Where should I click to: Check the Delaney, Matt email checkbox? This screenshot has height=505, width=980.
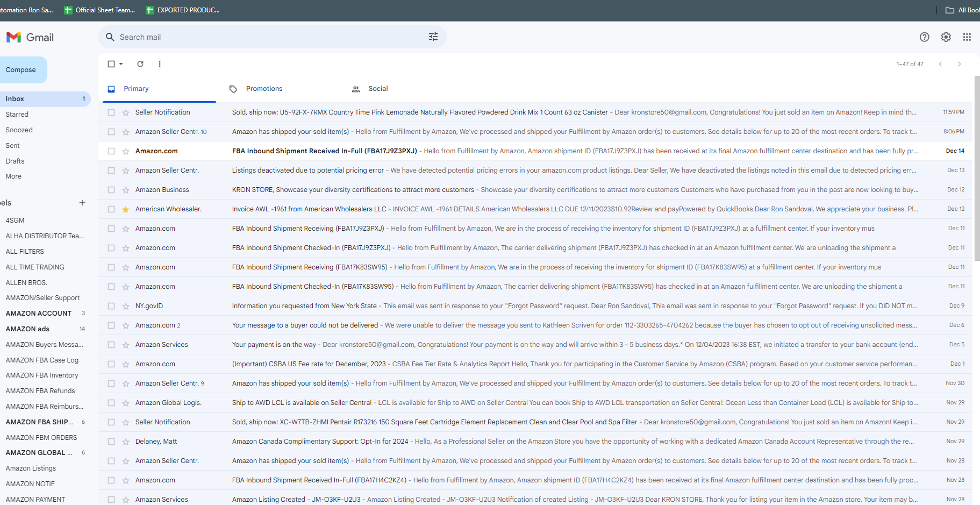coord(111,442)
